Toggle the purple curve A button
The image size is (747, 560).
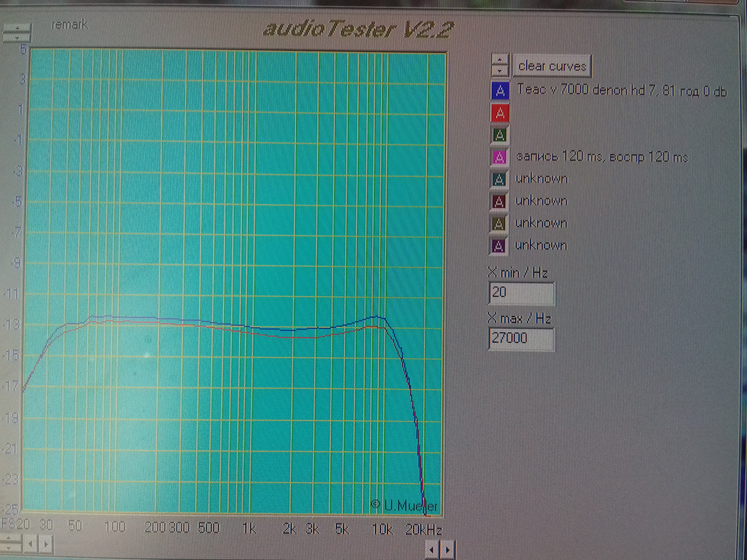(499, 246)
